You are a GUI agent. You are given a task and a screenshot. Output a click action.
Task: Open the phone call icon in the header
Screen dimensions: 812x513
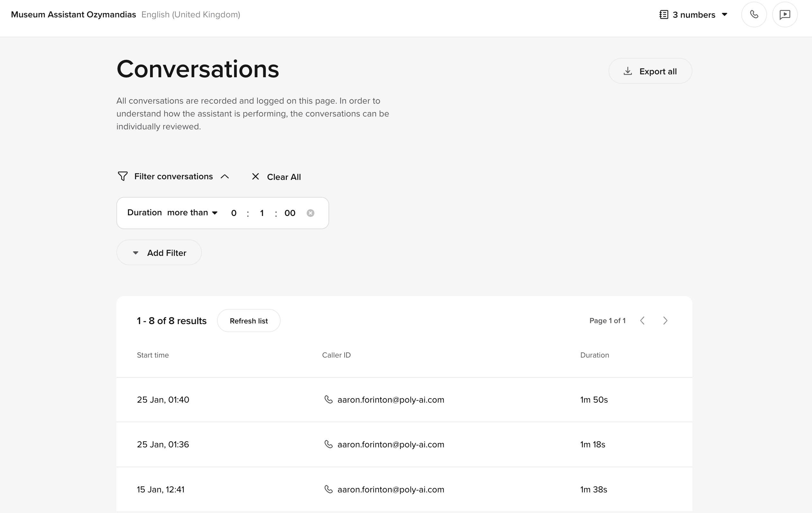point(754,14)
